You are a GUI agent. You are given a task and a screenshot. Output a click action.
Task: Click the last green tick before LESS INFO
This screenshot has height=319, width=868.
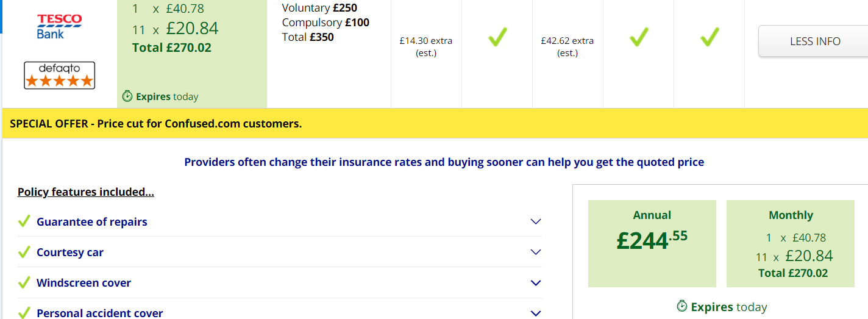pyautogui.click(x=709, y=38)
